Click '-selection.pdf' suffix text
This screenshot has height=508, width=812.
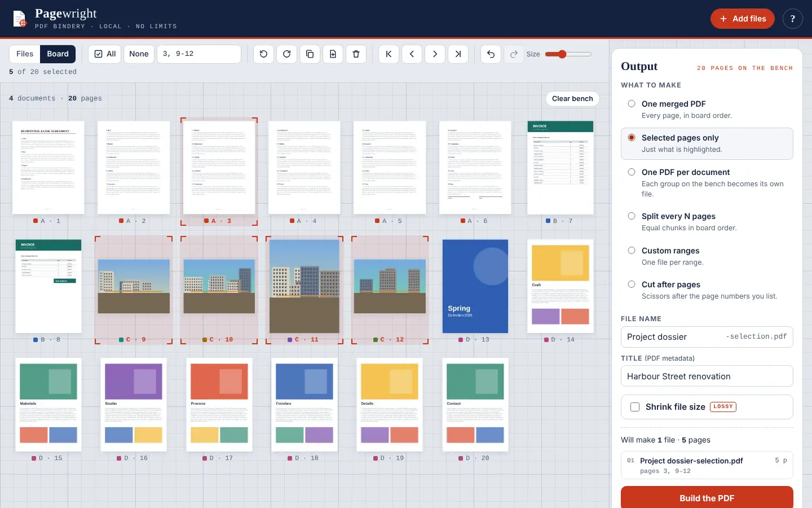[x=756, y=336]
